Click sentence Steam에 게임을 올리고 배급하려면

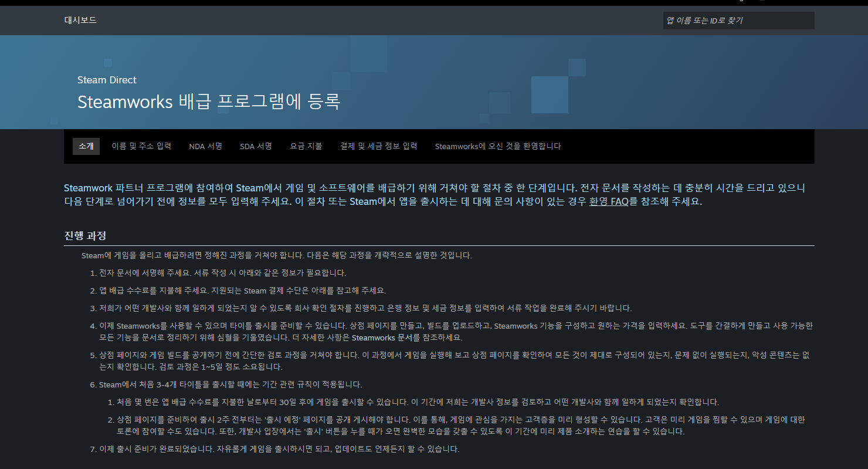click(x=277, y=255)
